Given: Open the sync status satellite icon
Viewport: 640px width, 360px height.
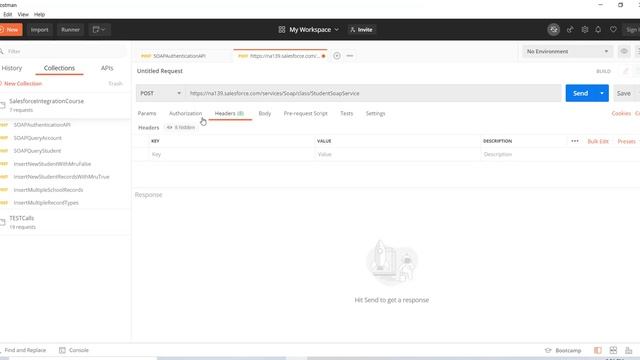Looking at the screenshot, I should click(553, 29).
